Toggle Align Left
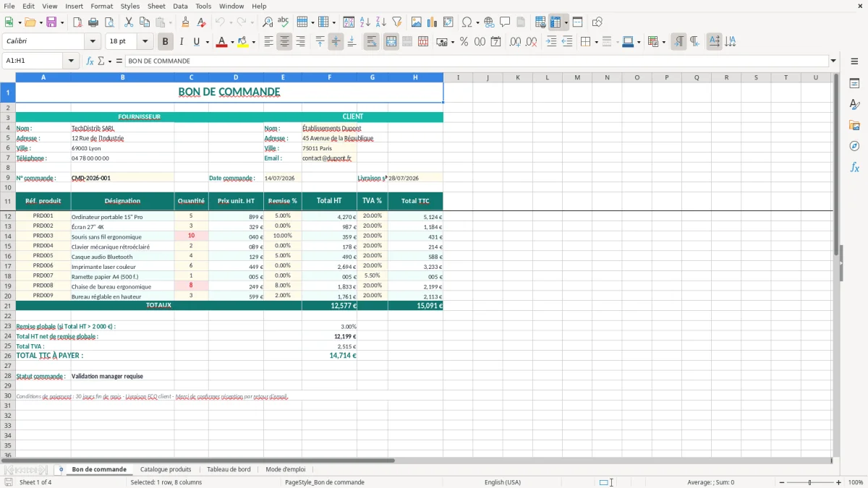The image size is (868, 488). click(268, 42)
